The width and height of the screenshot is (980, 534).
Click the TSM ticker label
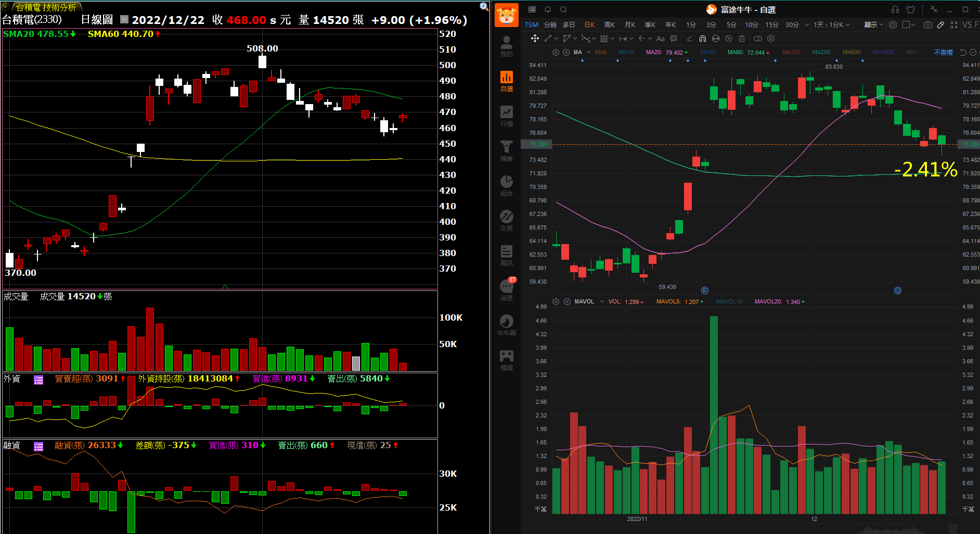532,24
